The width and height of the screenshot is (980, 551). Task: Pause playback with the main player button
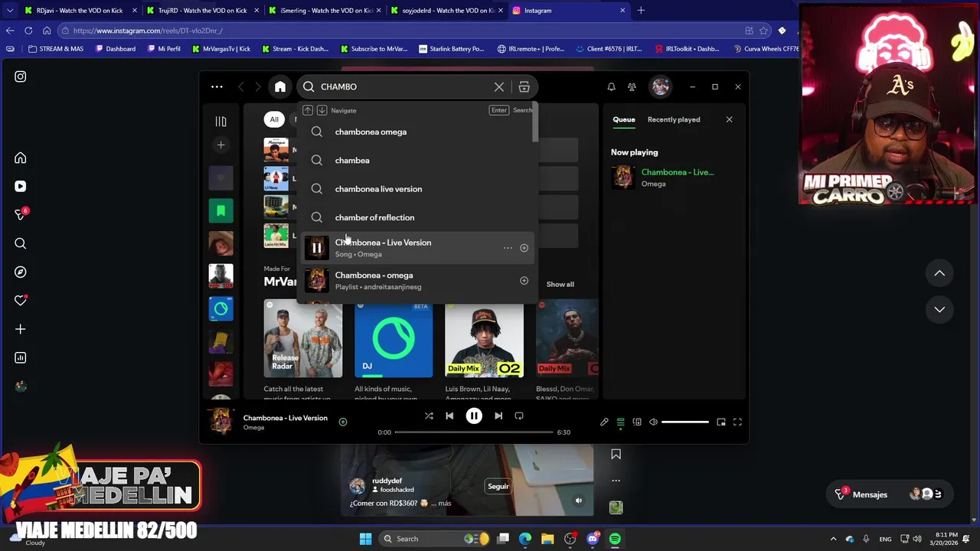[x=474, y=416]
